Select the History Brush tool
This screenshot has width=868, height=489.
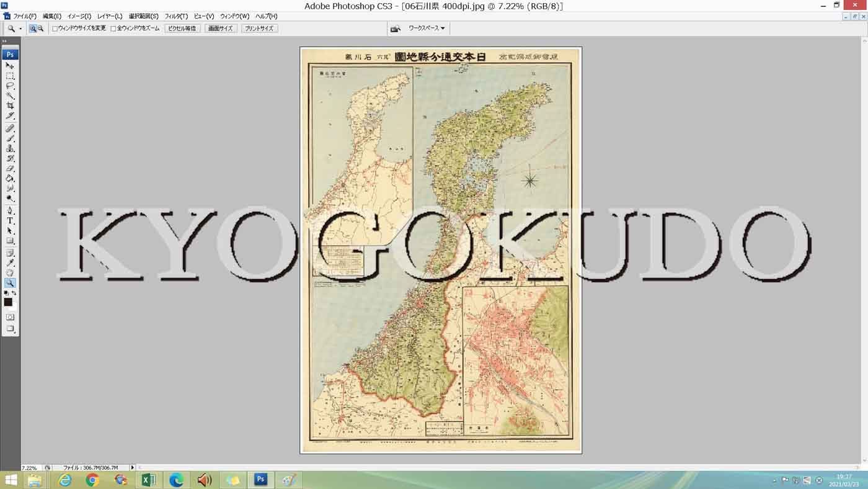pos(10,158)
